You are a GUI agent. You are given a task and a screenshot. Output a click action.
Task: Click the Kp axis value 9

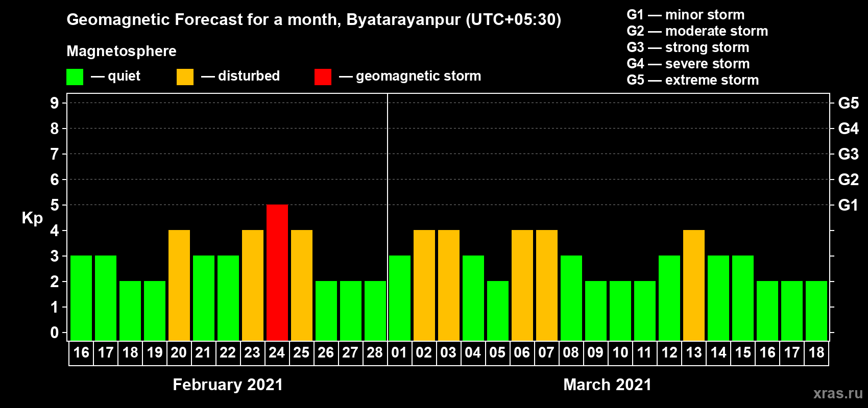click(x=55, y=103)
